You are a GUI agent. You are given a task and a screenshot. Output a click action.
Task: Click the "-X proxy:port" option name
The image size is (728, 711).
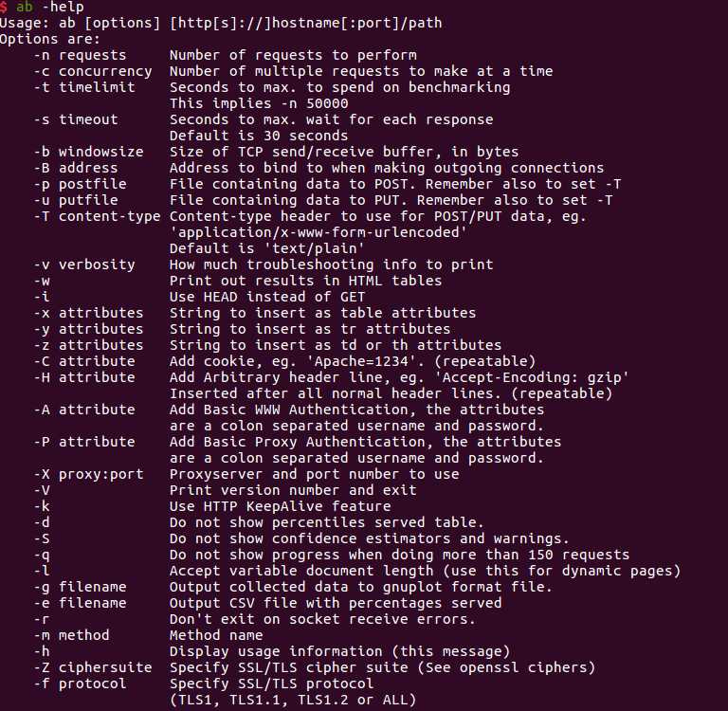[x=88, y=474]
